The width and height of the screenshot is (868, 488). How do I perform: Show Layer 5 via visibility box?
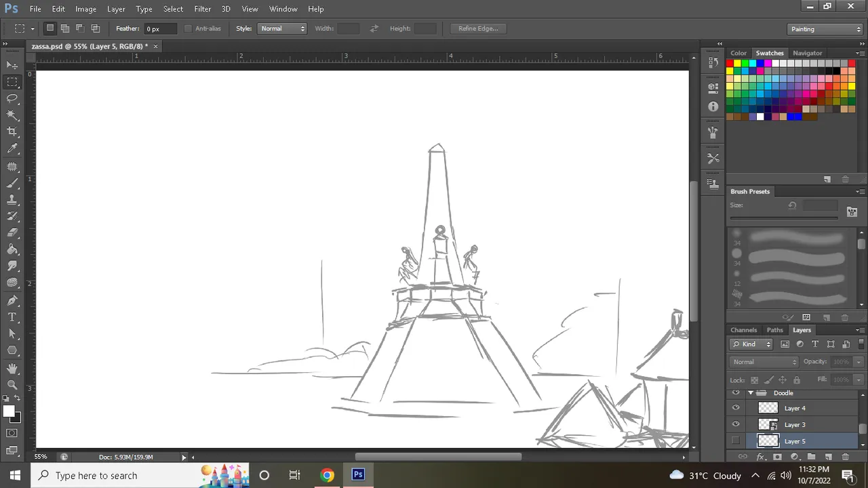point(736,441)
